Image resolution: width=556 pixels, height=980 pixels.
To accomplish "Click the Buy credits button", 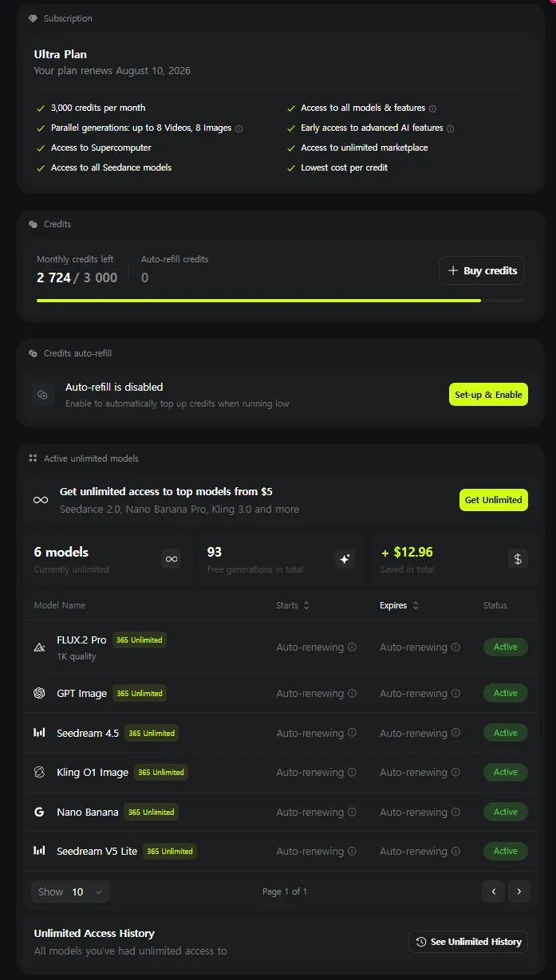I will (x=482, y=270).
